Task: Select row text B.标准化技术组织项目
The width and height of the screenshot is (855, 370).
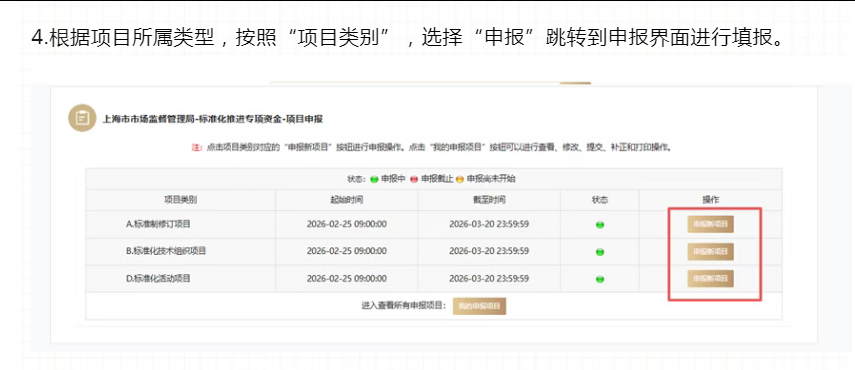Action: (x=166, y=251)
